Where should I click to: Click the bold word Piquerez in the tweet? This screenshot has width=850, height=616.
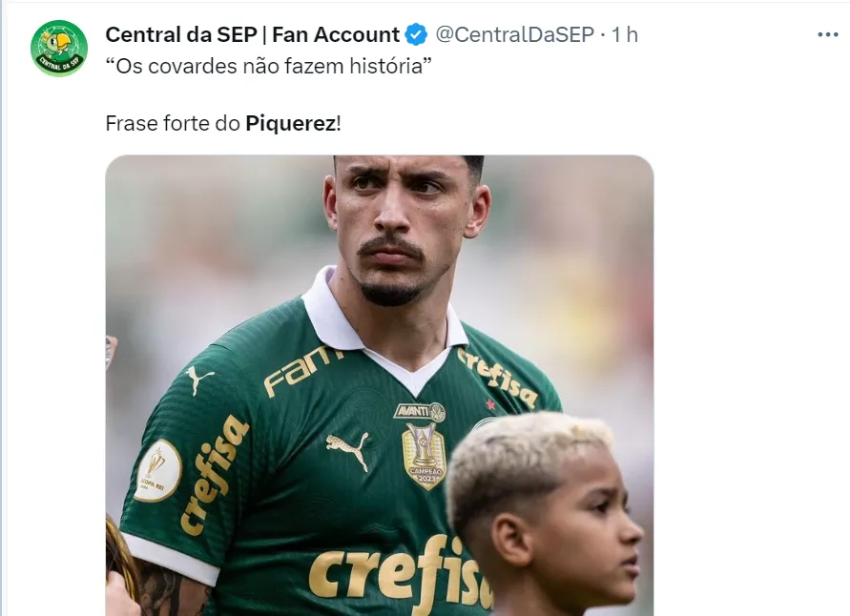290,124
